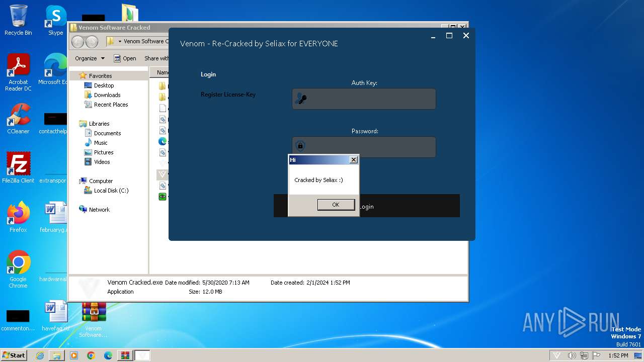Screen dimensions: 644x362
Task: Click Venom Cracked.exe name in details pane
Action: 135,283
